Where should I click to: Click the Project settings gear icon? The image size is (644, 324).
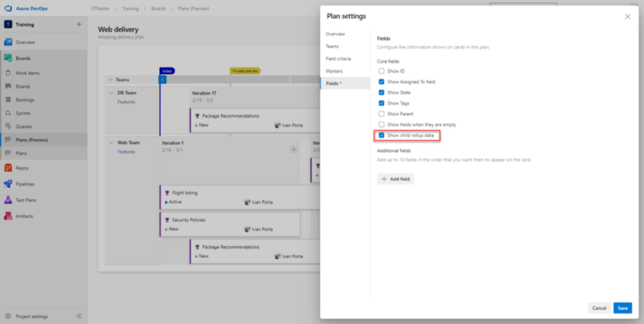click(8, 316)
